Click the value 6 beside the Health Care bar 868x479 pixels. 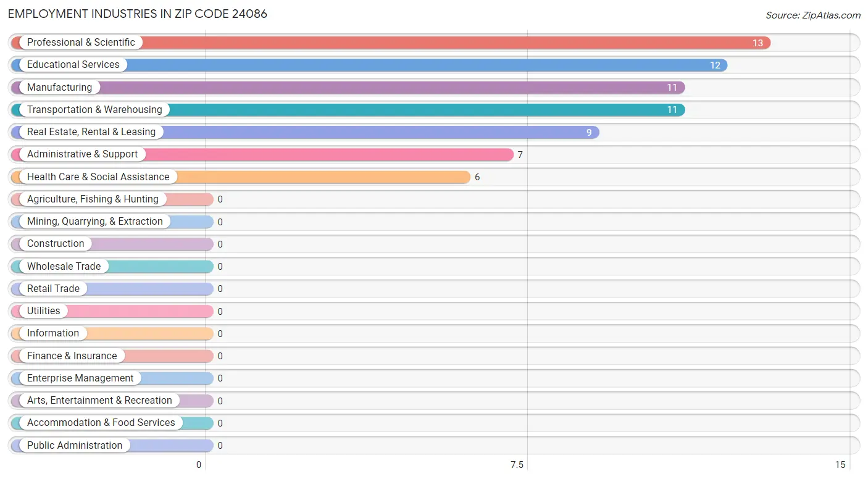pos(477,177)
